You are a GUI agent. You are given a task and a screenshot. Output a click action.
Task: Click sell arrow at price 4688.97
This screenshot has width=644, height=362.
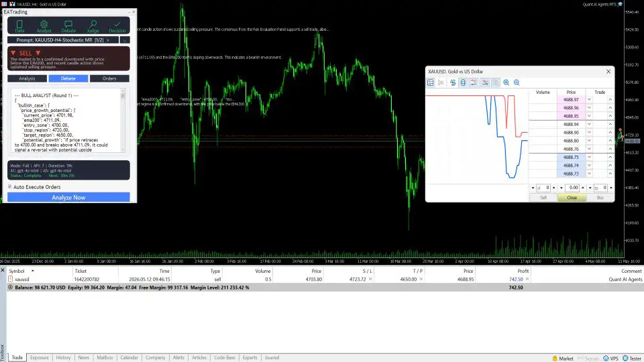click(590, 99)
